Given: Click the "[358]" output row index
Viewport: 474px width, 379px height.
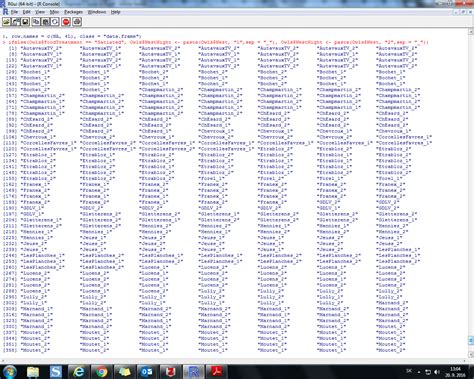Looking at the screenshot, I should click(x=10, y=350).
